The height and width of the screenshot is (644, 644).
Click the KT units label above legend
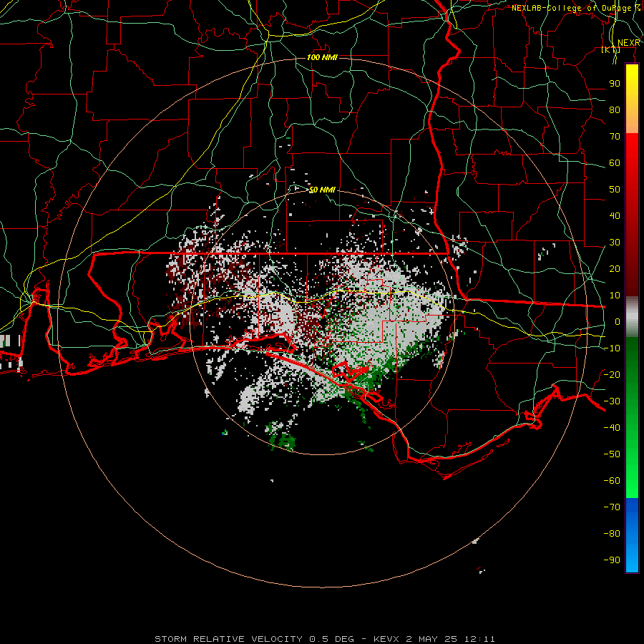(611, 49)
